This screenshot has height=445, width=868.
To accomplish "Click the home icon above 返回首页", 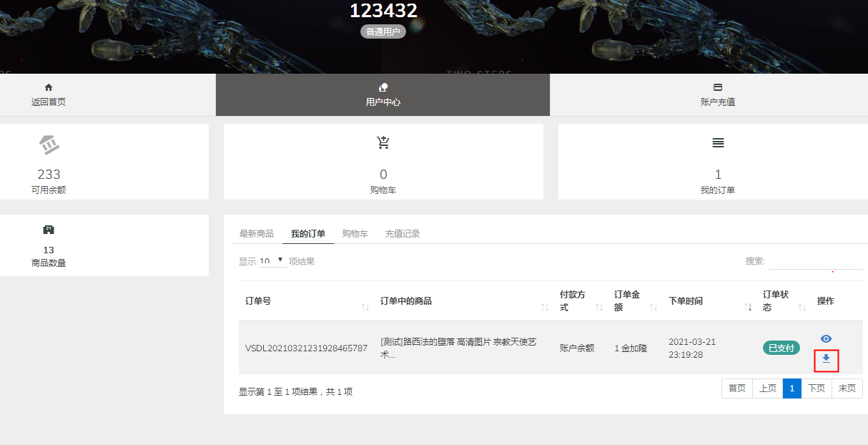I will coord(49,87).
